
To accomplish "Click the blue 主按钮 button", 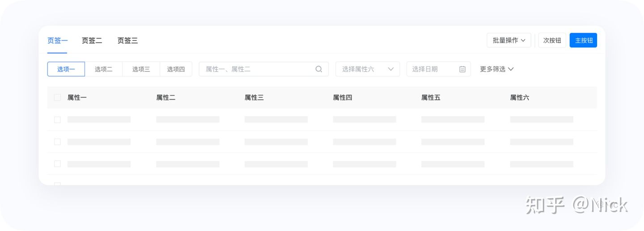I will (x=583, y=40).
